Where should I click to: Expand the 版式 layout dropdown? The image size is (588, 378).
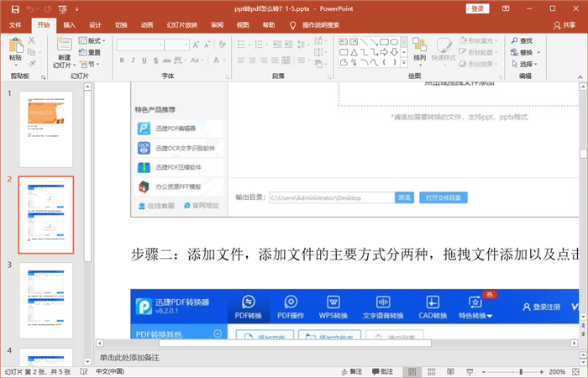point(92,40)
